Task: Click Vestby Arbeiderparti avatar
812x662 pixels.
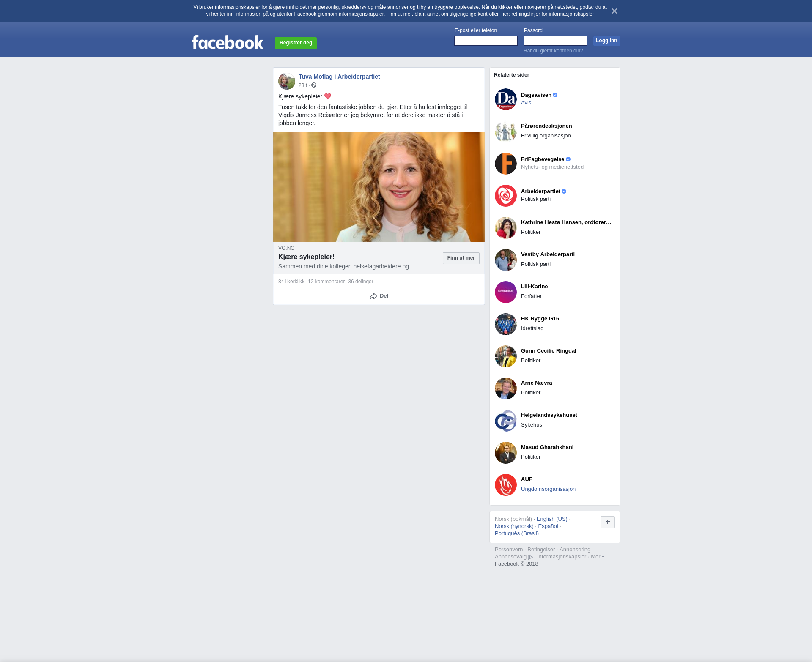Action: pyautogui.click(x=506, y=260)
